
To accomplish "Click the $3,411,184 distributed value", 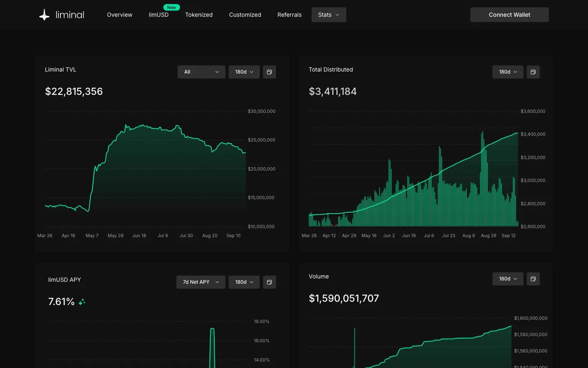I will (x=333, y=91).
